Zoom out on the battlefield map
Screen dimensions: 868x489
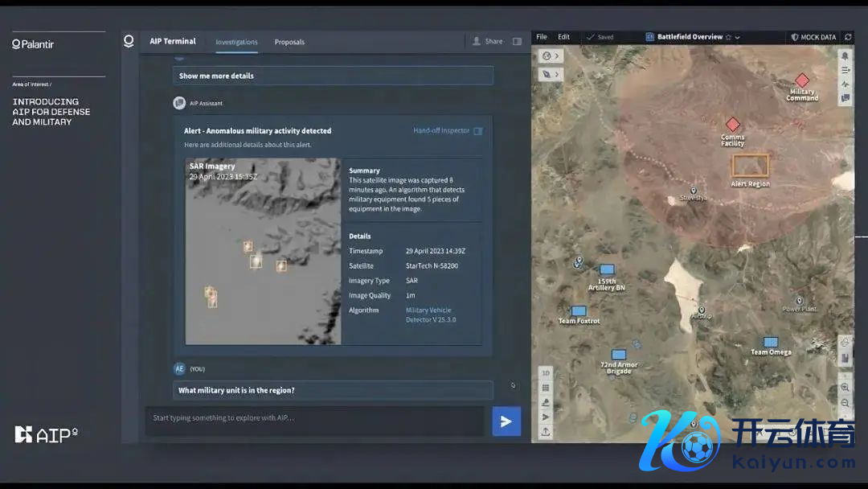tap(845, 401)
